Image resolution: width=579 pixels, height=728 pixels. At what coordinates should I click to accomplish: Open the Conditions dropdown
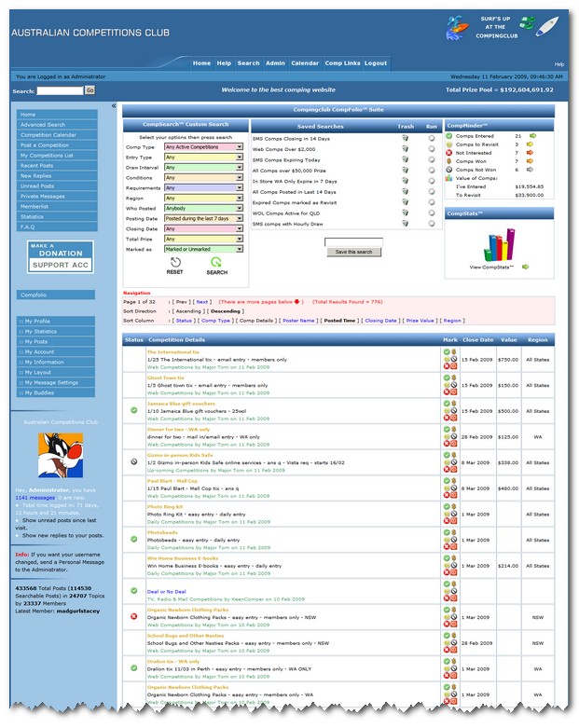[x=204, y=177]
